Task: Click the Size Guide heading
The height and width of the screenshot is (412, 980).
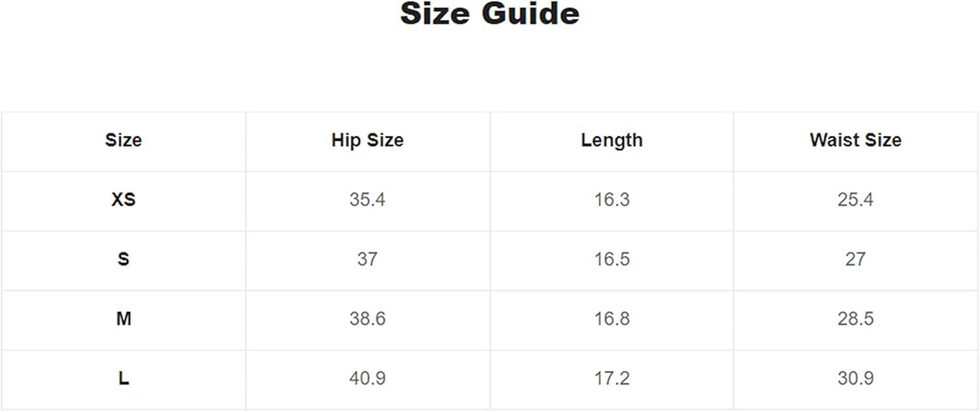Action: pyautogui.click(x=489, y=14)
